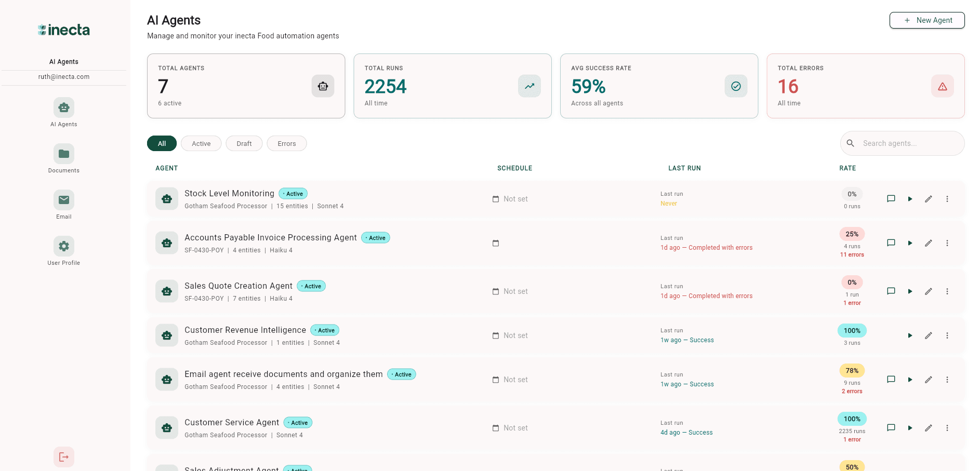Run the Customer Service Agent

pyautogui.click(x=910, y=428)
